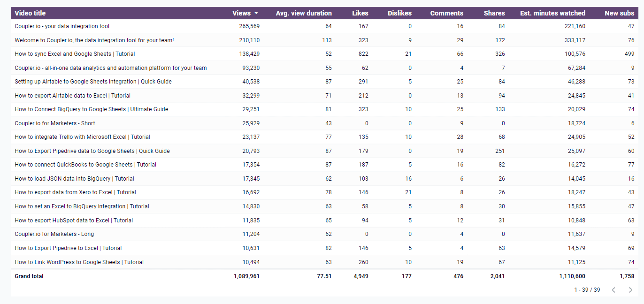Click the shares value 133
This screenshot has width=644, height=304.
tap(500, 109)
